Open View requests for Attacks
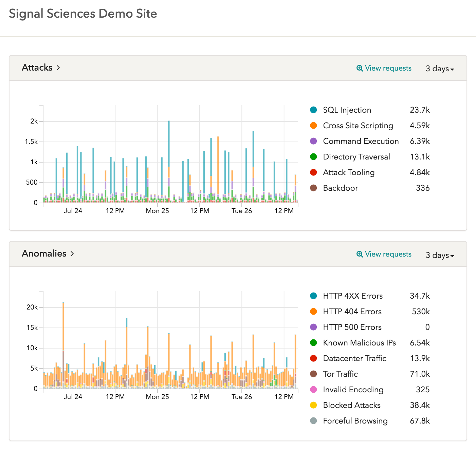Viewport: 476px width, 450px height. tap(388, 68)
